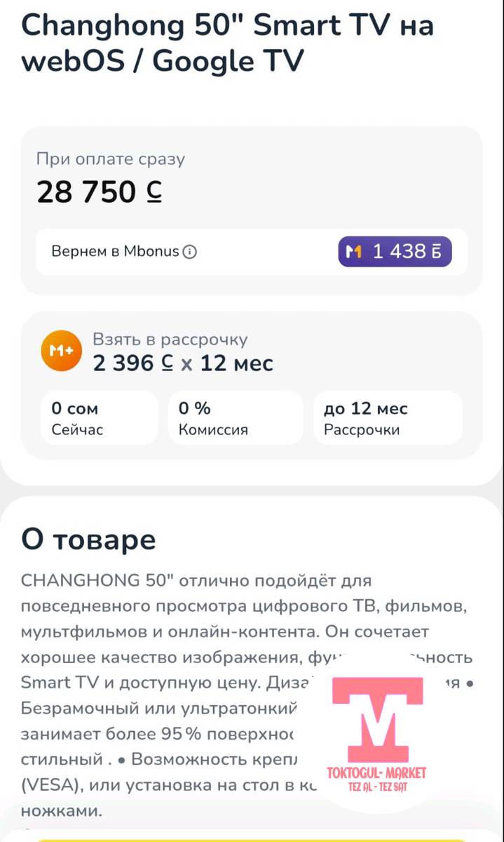Image resolution: width=504 pixels, height=842 pixels.
Task: Tap the info icon beside Mbonus
Action: [x=189, y=251]
